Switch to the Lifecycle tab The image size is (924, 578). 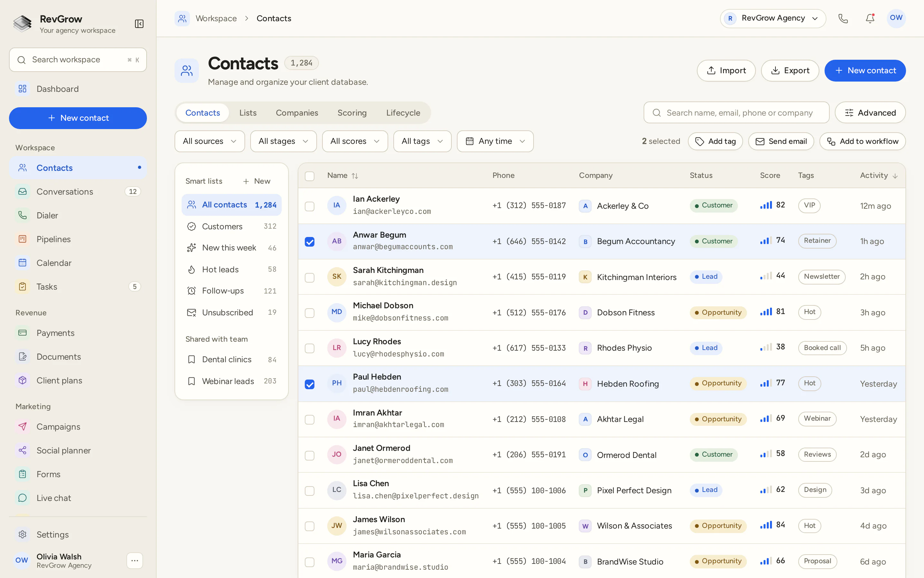[x=403, y=113]
